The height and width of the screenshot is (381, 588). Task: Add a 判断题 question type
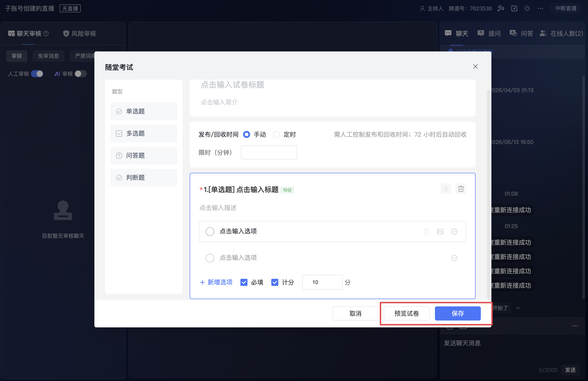(x=144, y=177)
